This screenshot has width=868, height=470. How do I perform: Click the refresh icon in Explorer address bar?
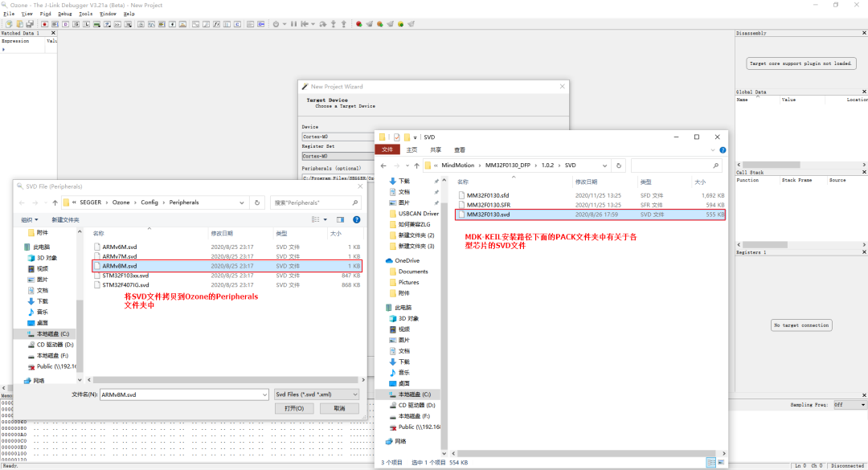coord(619,165)
